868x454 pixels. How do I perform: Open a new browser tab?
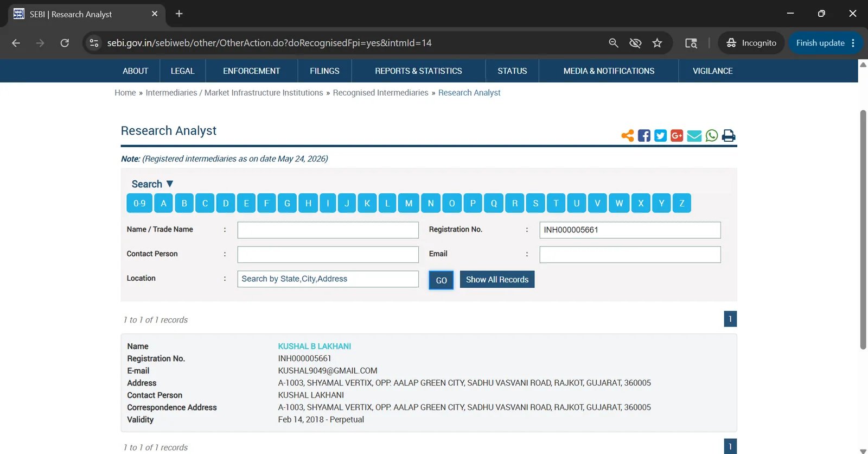[x=179, y=14]
